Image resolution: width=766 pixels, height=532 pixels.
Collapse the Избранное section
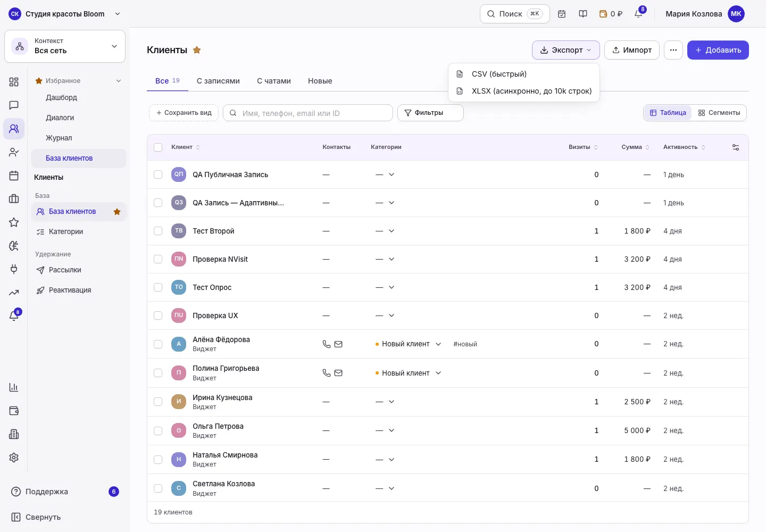pos(119,81)
